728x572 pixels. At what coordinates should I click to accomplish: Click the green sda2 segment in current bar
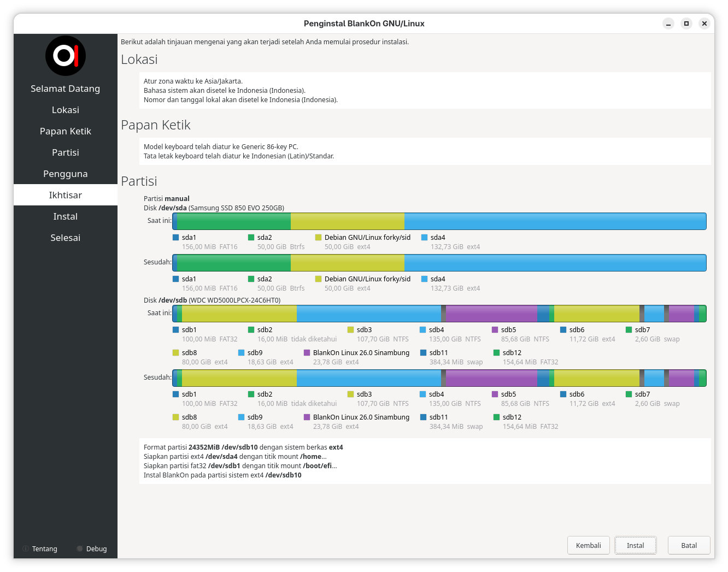tap(234, 221)
